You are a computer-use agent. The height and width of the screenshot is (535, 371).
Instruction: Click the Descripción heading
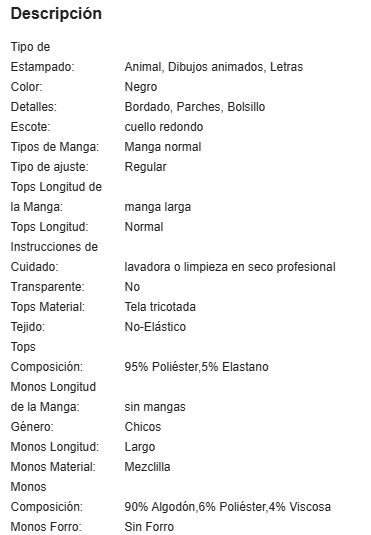(x=56, y=14)
